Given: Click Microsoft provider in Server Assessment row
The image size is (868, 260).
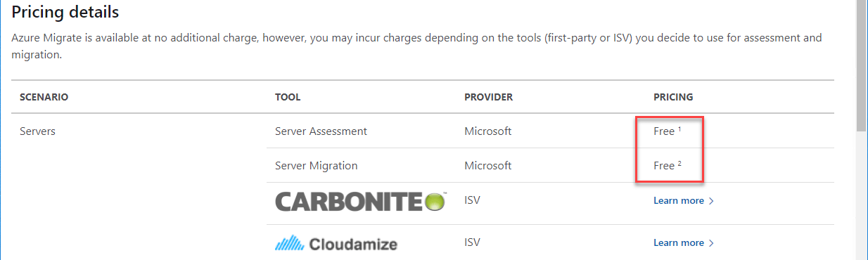Looking at the screenshot, I should pos(488,131).
